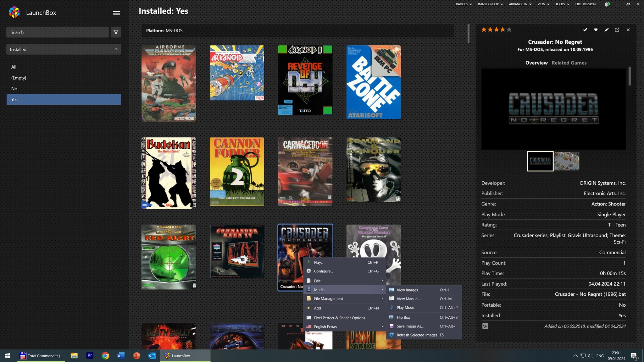The height and width of the screenshot is (362, 644).
Task: Open File Explorer from taskbar
Action: coord(74,356)
